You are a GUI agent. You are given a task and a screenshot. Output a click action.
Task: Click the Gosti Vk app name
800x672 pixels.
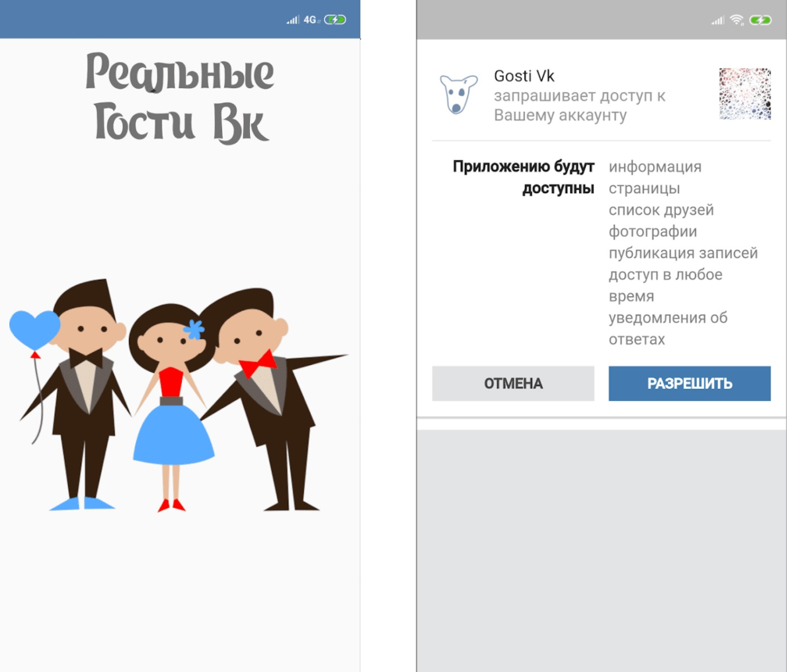[x=524, y=76]
